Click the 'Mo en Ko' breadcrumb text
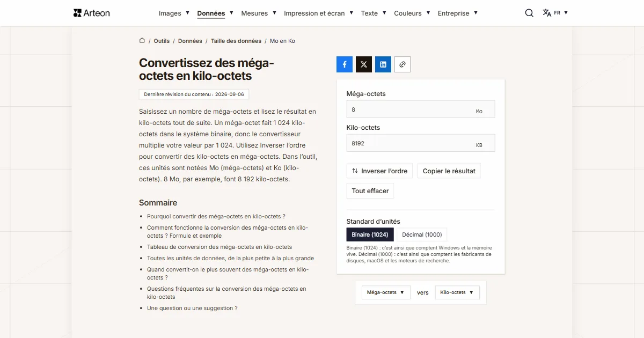 coord(282,41)
